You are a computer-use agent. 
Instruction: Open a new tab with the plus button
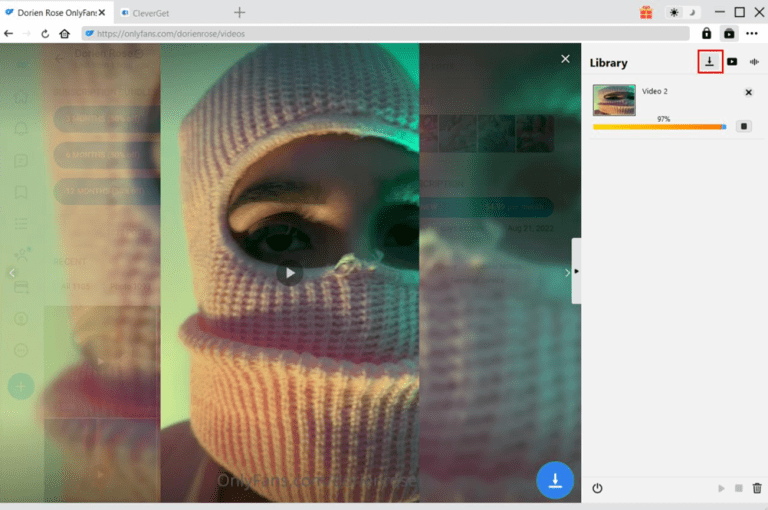point(239,13)
